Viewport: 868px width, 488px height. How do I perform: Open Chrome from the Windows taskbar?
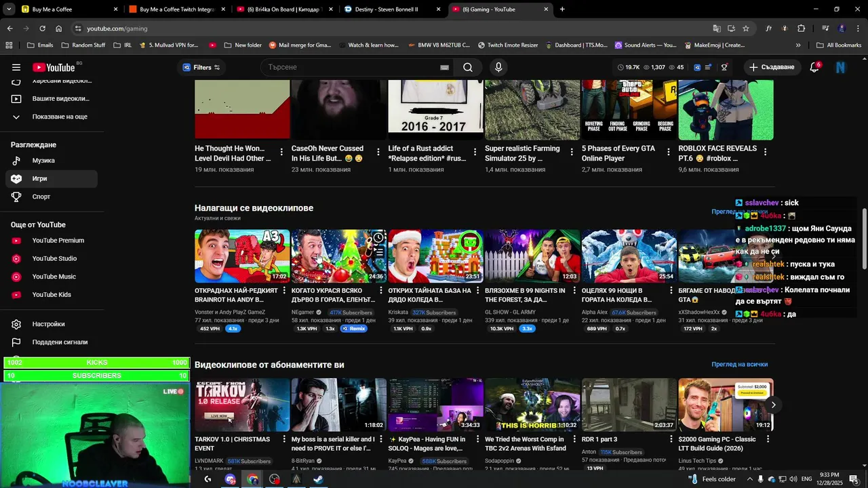coord(252,479)
